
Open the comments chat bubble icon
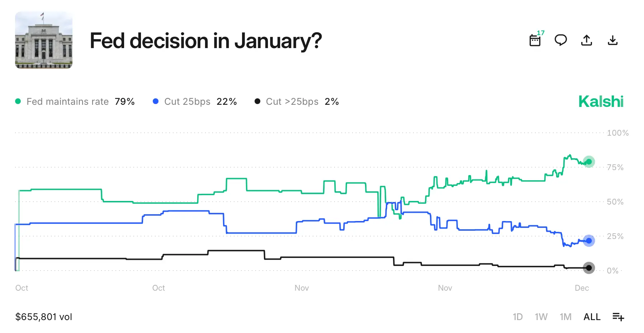[x=560, y=40]
